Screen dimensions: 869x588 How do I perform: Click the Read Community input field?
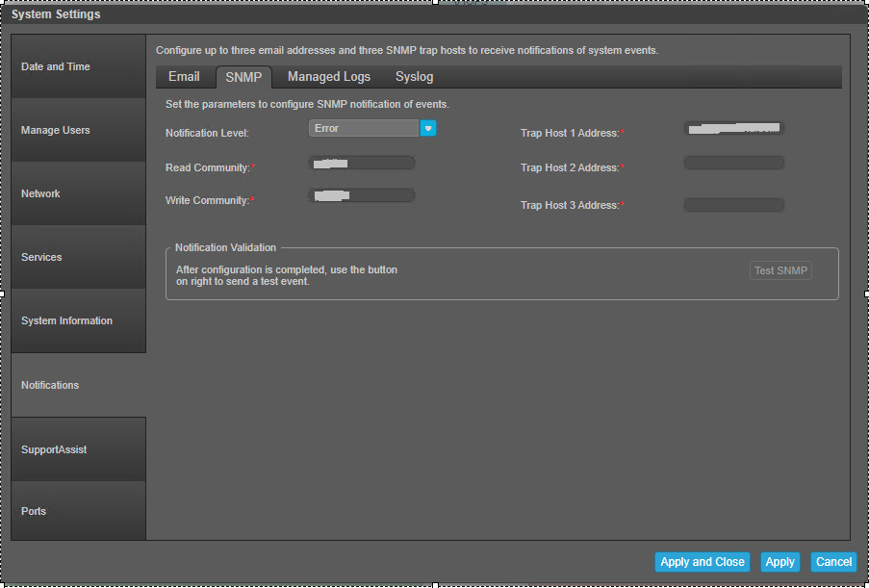pyautogui.click(x=361, y=163)
